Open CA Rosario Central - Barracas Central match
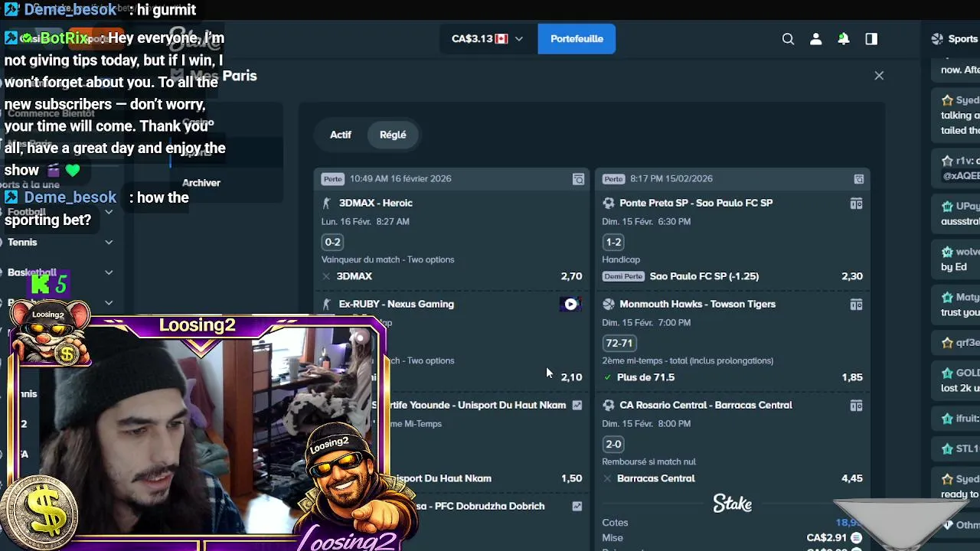980x551 pixels. coord(706,406)
